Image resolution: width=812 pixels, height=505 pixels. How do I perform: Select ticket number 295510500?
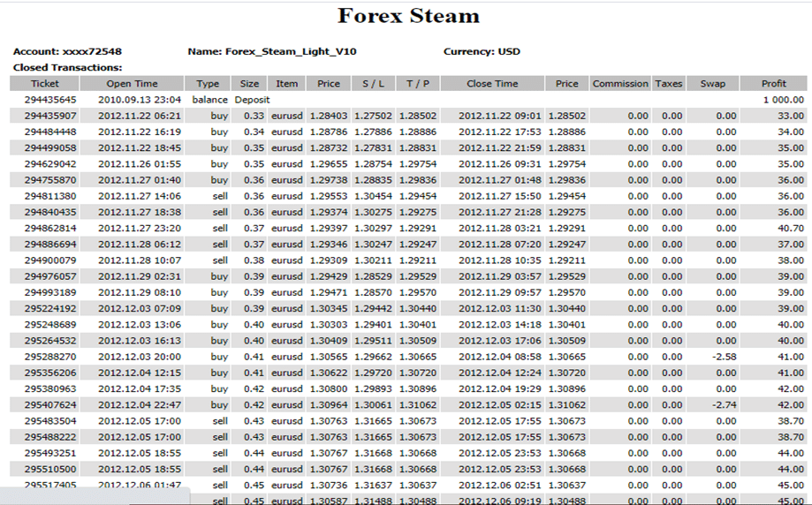pos(50,468)
